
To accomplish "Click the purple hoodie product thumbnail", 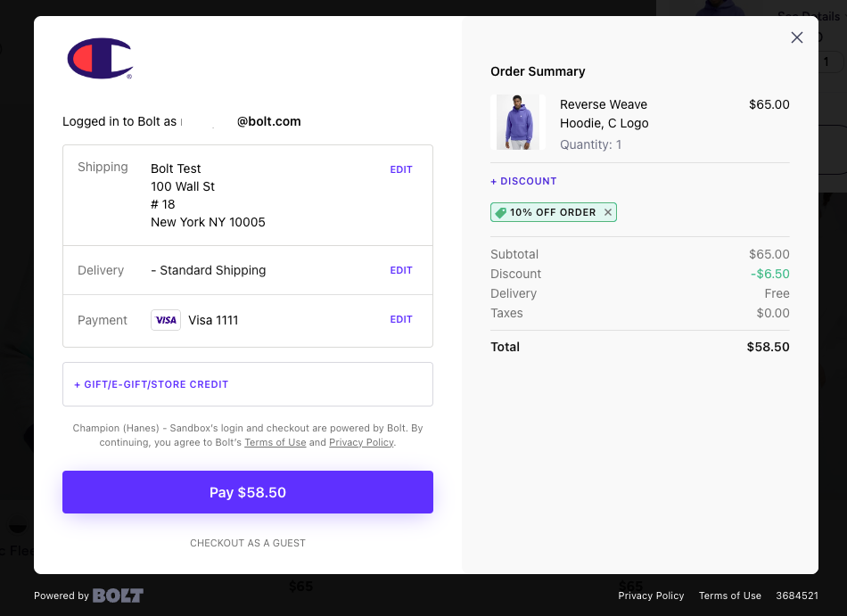I will click(x=518, y=122).
